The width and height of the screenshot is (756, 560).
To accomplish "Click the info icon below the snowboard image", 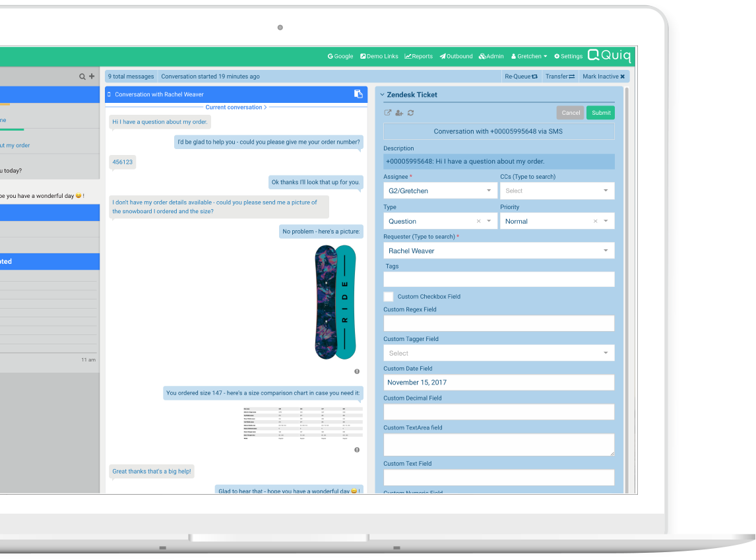I will pyautogui.click(x=357, y=371).
